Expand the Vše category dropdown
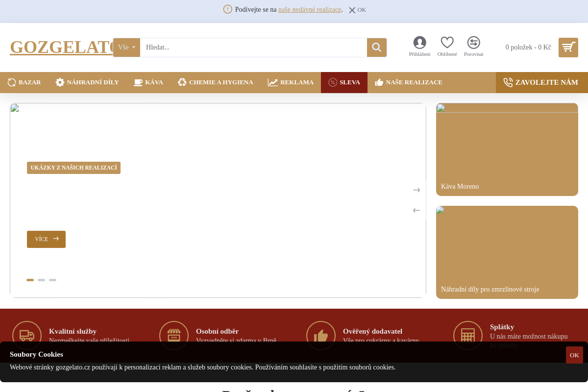Image resolution: width=588 pixels, height=392 pixels. tap(126, 48)
